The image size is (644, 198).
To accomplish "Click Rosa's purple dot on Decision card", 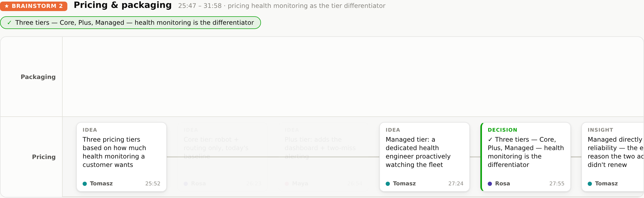I will pos(490,184).
